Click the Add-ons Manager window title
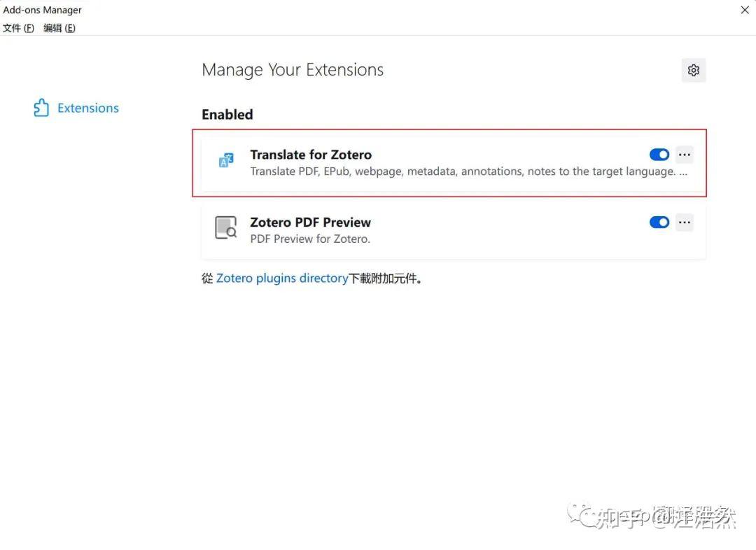 coord(43,10)
